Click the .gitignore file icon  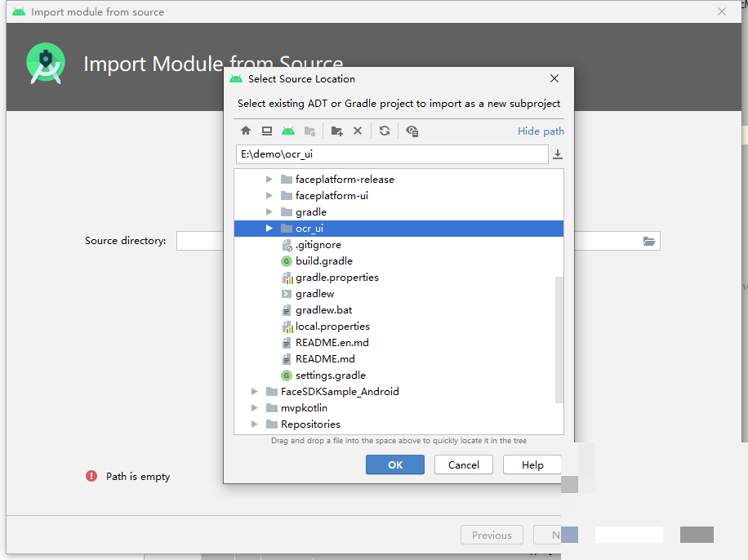tap(287, 245)
